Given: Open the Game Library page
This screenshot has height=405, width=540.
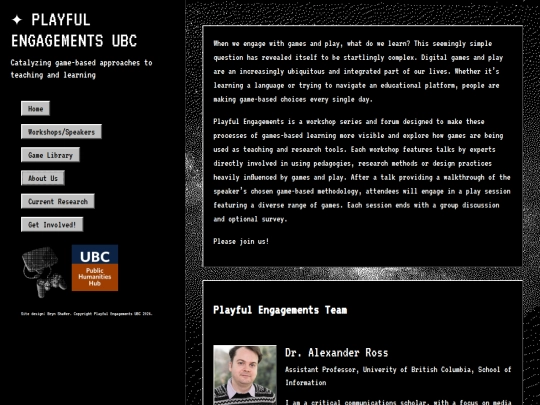Looking at the screenshot, I should 50,155.
